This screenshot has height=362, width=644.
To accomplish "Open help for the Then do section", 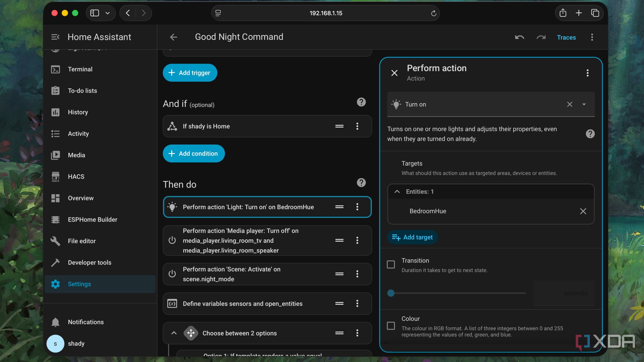I will tap(361, 183).
